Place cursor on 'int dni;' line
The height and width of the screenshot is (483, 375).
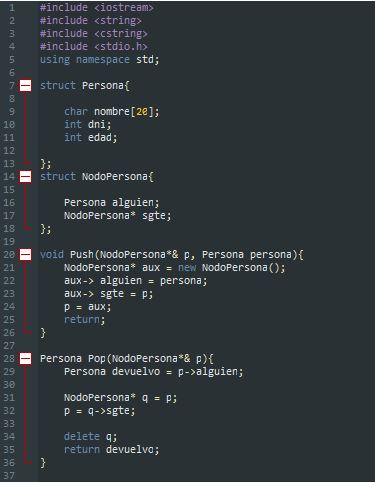click(87, 125)
